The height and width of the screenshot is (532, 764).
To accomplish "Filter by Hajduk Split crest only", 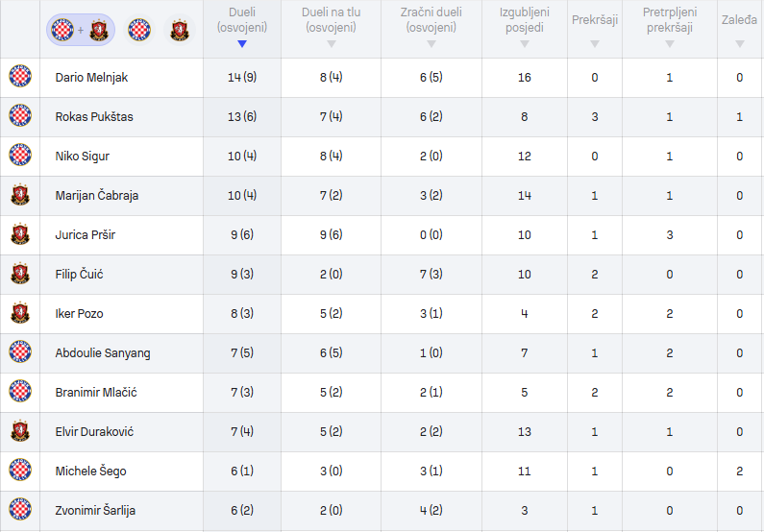I will pyautogui.click(x=139, y=30).
